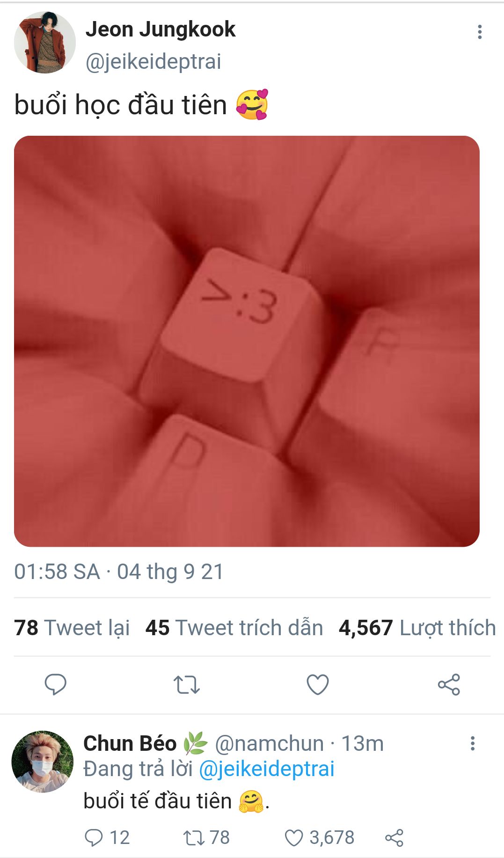Open Chun Béo's avatar photo
504x858 pixels.
click(x=43, y=762)
